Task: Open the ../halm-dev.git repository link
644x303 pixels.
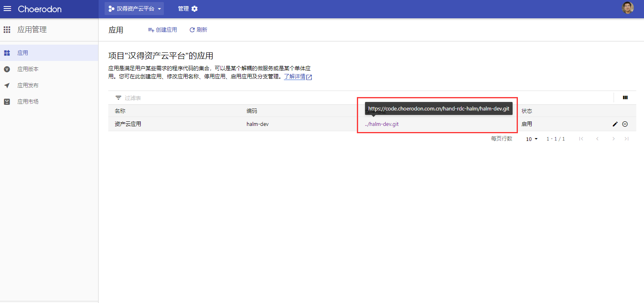Action: [382, 124]
